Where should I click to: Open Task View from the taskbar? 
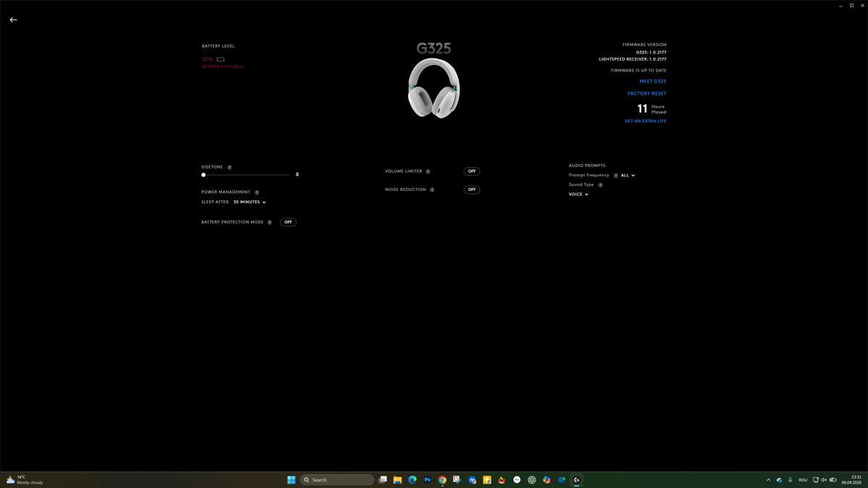383,480
